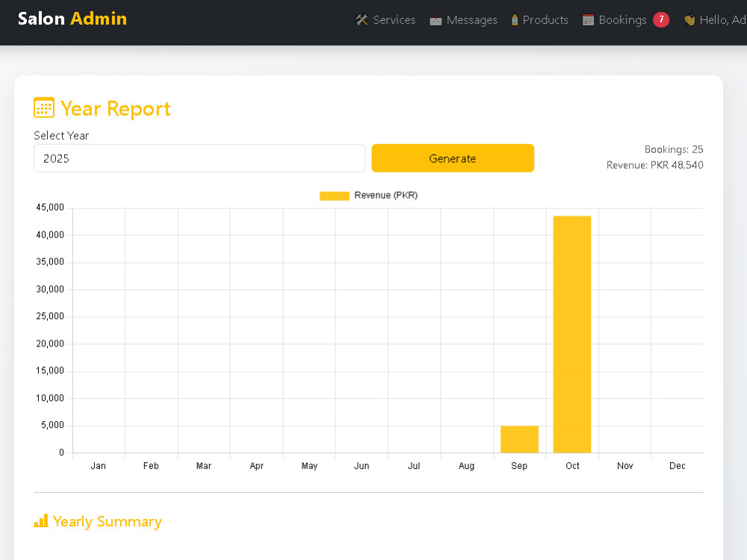The width and height of the screenshot is (747, 560).
Task: Click the Bookings: 25 text
Action: pyautogui.click(x=674, y=149)
